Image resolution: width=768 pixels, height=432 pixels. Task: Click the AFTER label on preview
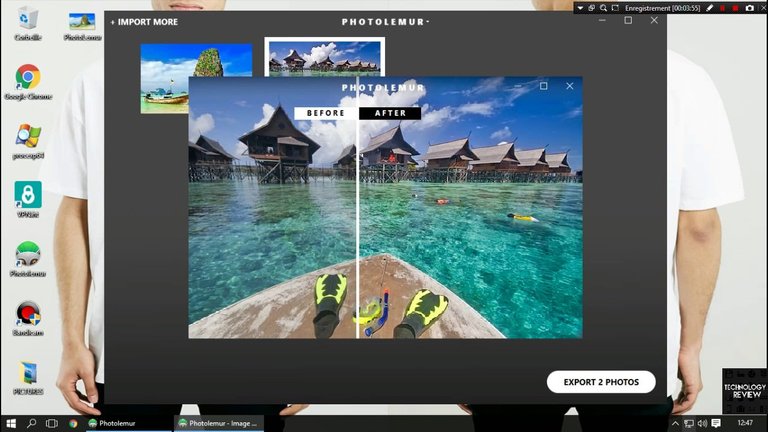click(390, 113)
